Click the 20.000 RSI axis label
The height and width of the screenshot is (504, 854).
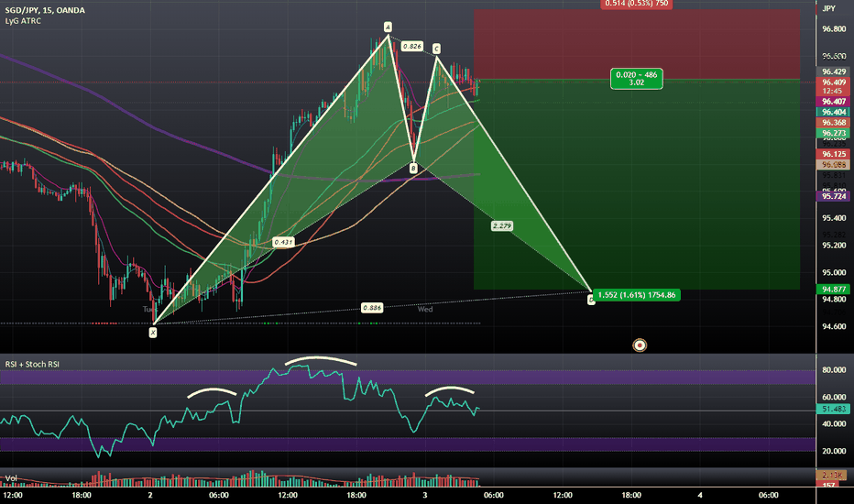point(834,451)
